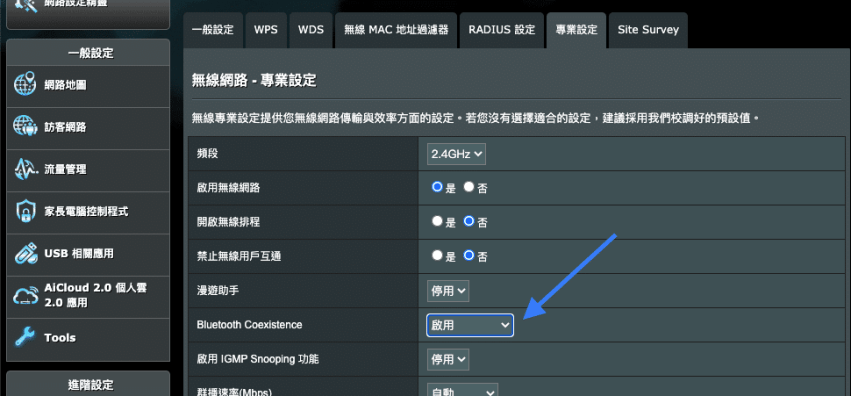
Task: Select 是 for 禁止無線用戶互通
Action: 437,256
